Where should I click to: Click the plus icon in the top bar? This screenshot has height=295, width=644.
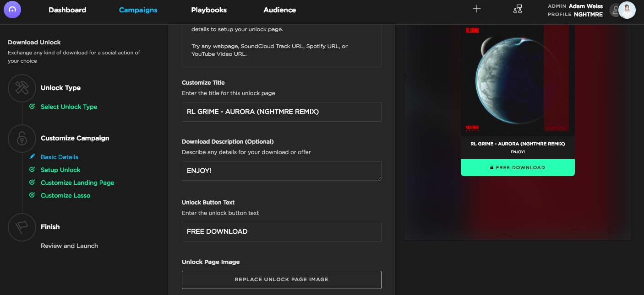click(477, 9)
